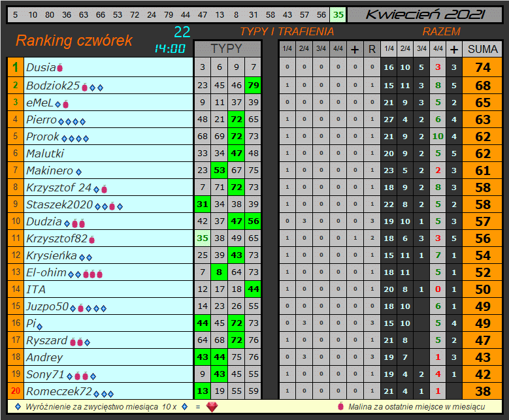509x420 pixels.
Task: Click the diamond icon beside Makinero
Action: click(x=78, y=172)
